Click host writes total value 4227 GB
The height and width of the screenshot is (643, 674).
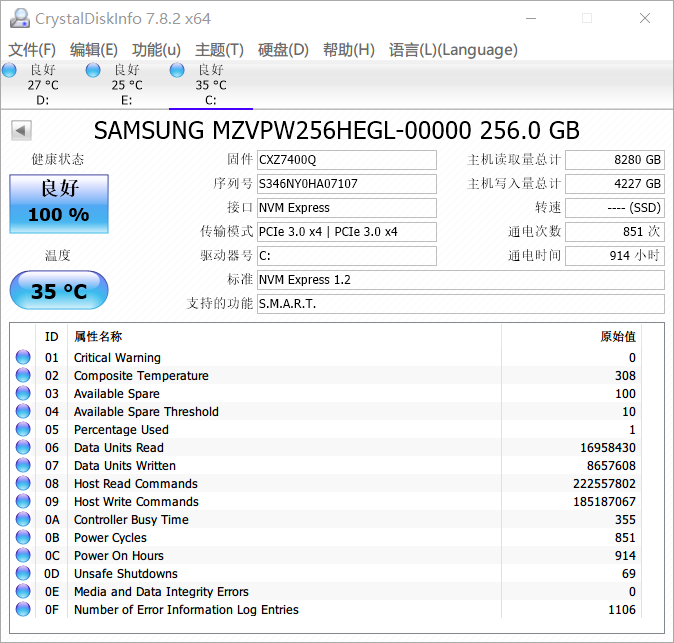pos(615,184)
